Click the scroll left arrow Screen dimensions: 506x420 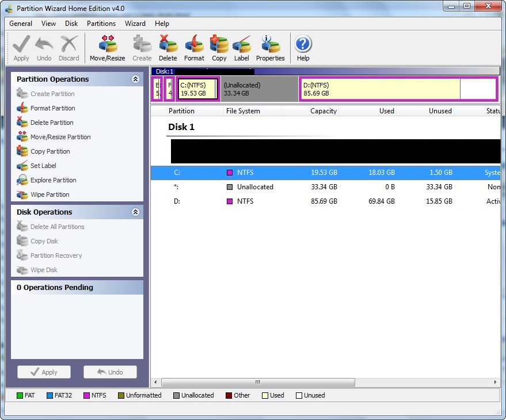pyautogui.click(x=155, y=382)
